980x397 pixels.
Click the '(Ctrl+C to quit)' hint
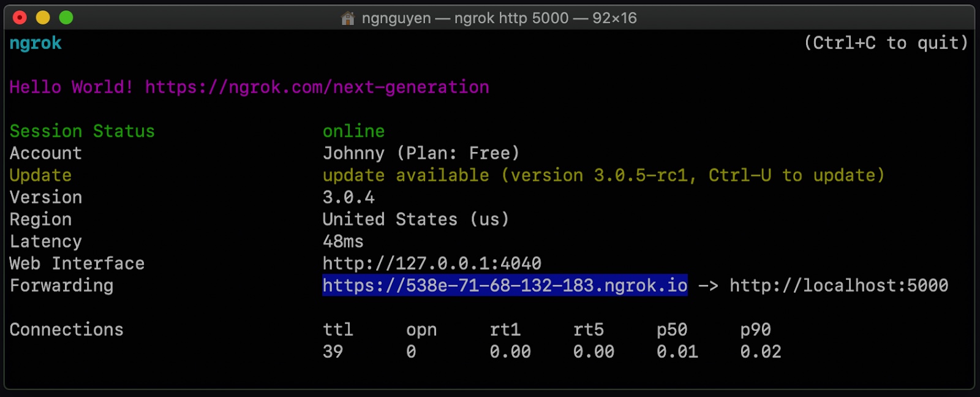[x=886, y=43]
